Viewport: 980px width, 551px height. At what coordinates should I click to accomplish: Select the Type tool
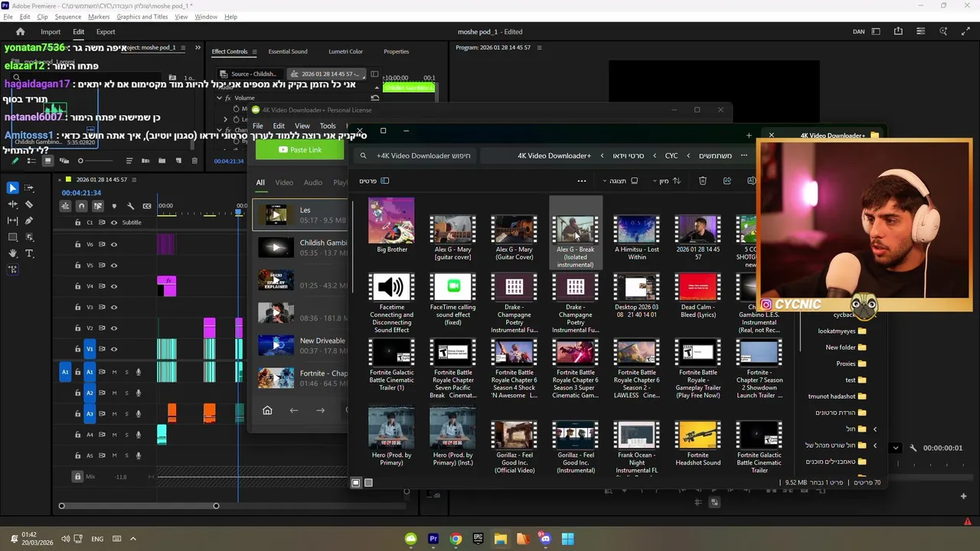[x=29, y=253]
